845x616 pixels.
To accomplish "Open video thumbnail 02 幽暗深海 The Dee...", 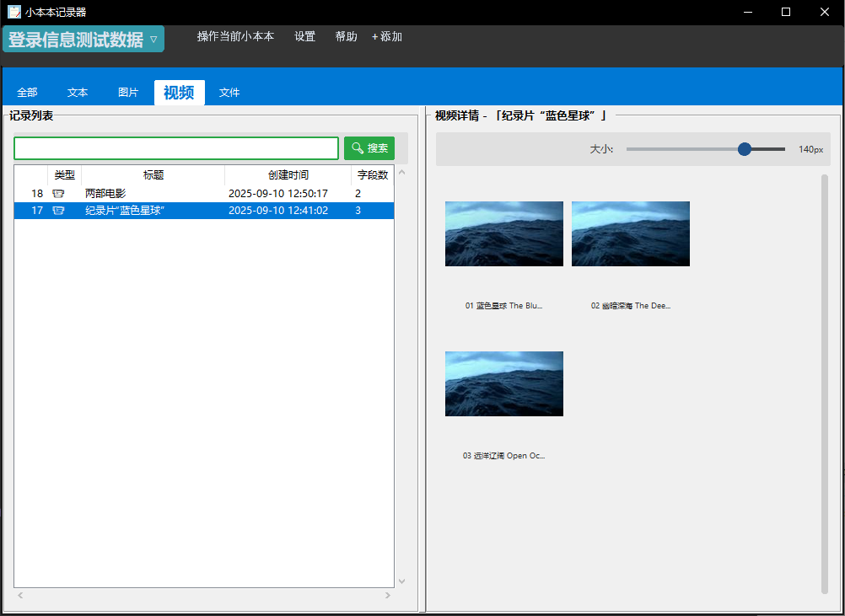I will [x=630, y=234].
